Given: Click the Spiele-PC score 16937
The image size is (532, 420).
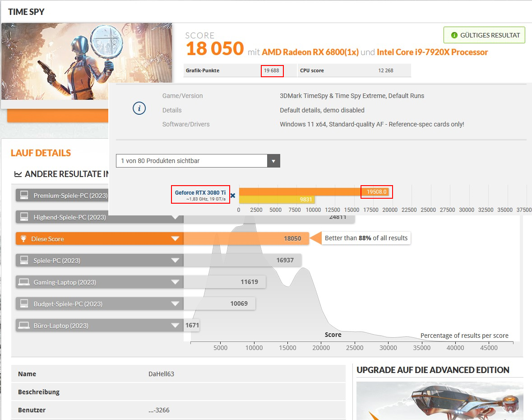Looking at the screenshot, I should pos(285,261).
